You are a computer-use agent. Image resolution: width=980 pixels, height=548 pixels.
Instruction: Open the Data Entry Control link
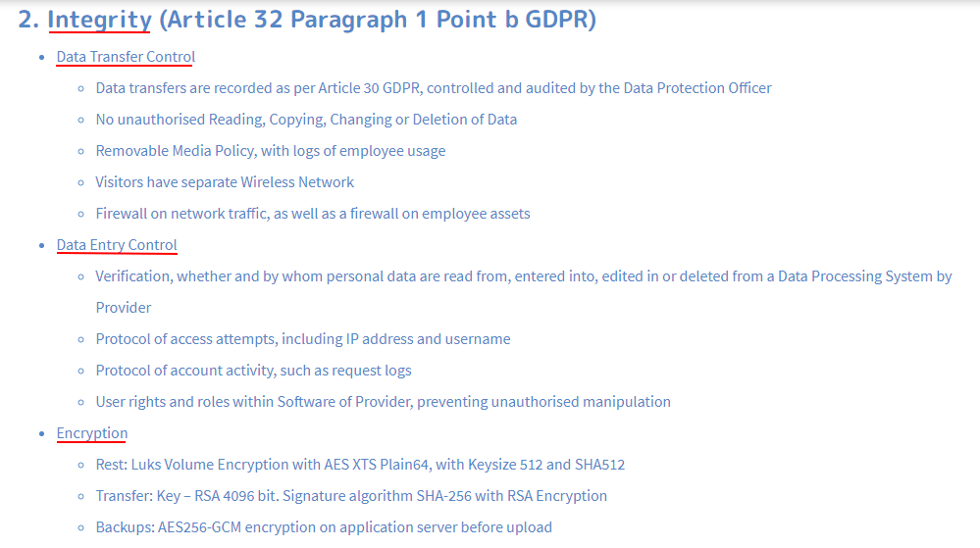coord(117,245)
